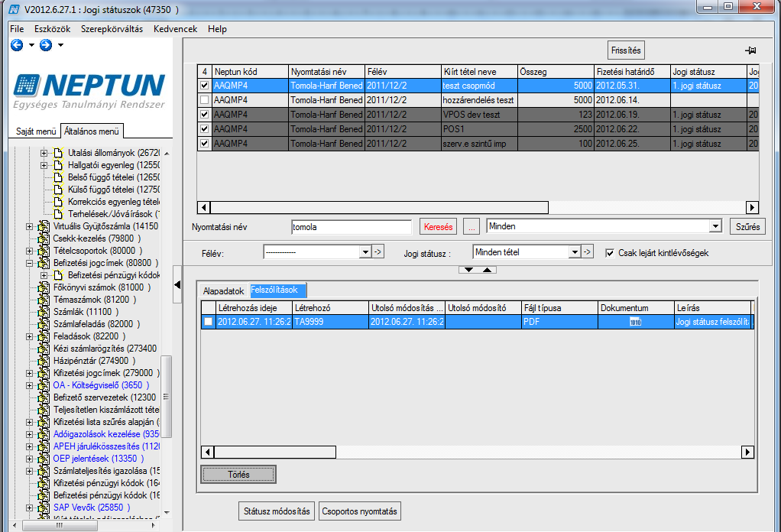Screen dimensions: 781x532
Task: Click the Kifizetési jogcímek menu icon
Action: [x=44, y=372]
